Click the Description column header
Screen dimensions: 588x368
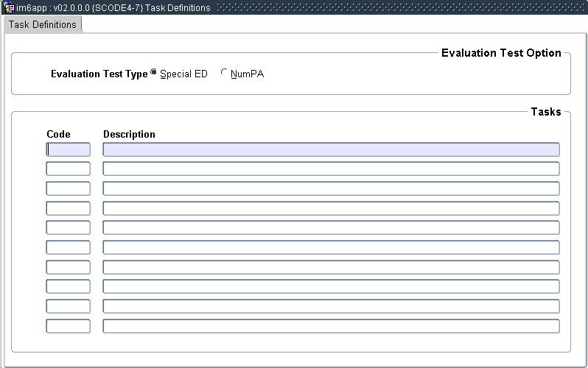pos(129,134)
